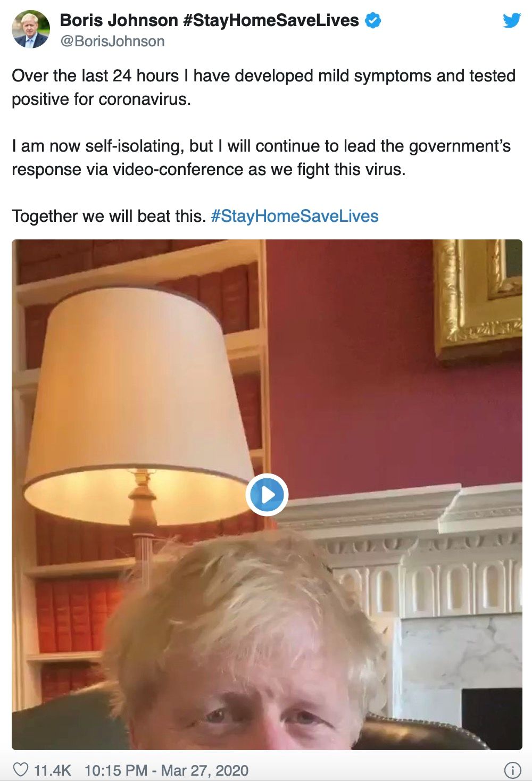Open the 10:15 PM timestamp link
532x781 pixels.
pyautogui.click(x=116, y=770)
